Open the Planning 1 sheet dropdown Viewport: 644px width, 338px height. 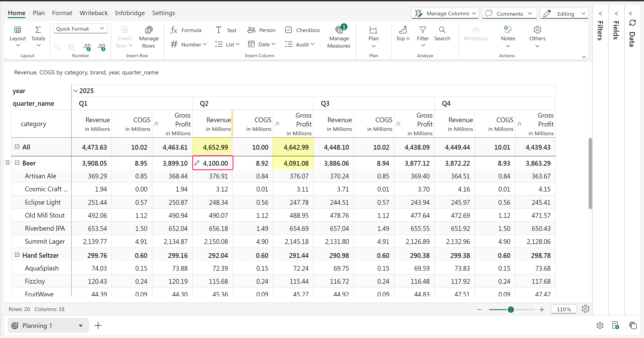[80, 325]
